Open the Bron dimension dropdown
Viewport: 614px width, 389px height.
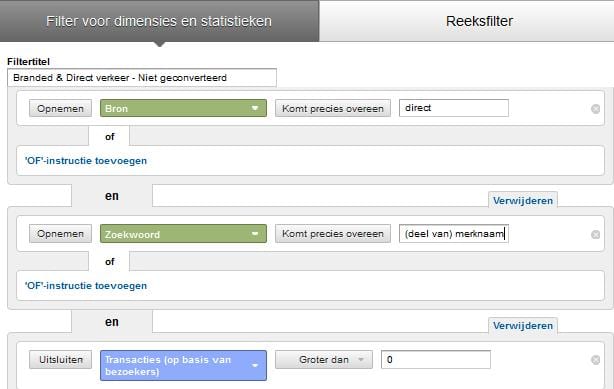pos(183,108)
